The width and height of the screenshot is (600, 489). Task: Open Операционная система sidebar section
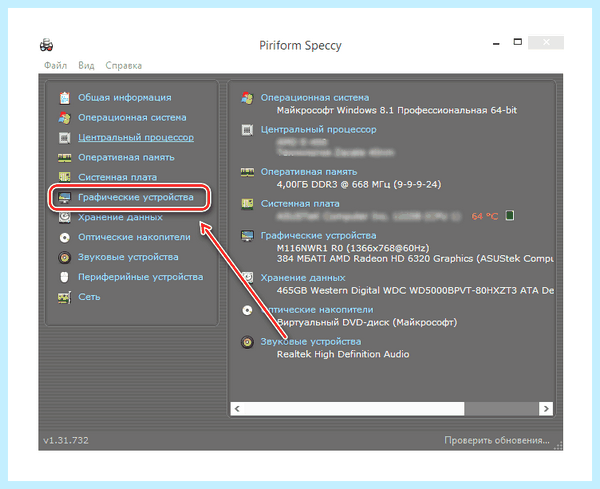(132, 117)
